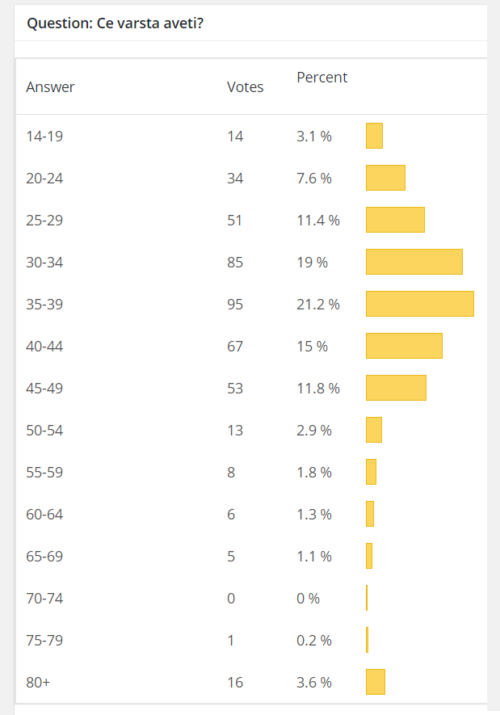Select the 25-29 answer label

(44, 220)
